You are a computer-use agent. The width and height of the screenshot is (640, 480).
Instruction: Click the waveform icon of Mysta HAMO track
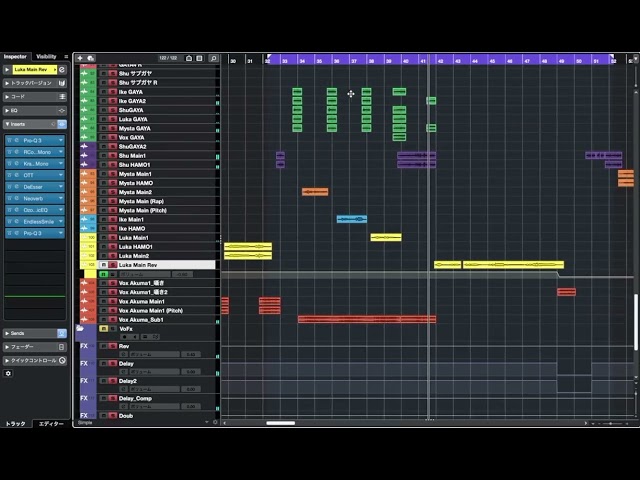[x=84, y=183]
